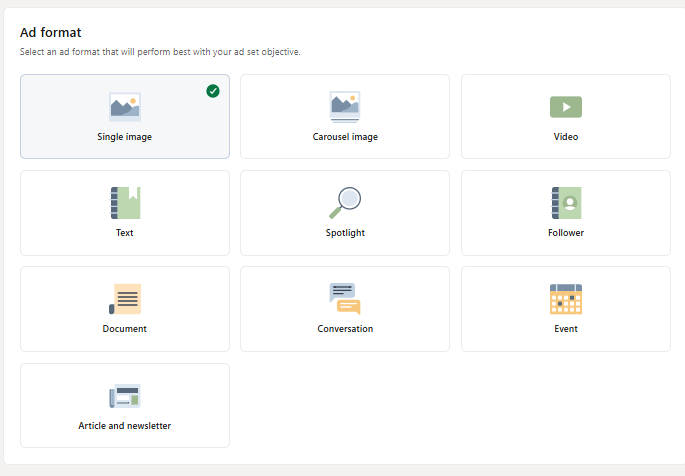The image size is (685, 476).
Task: Click the Conversation chat bubbles icon
Action: pos(345,299)
